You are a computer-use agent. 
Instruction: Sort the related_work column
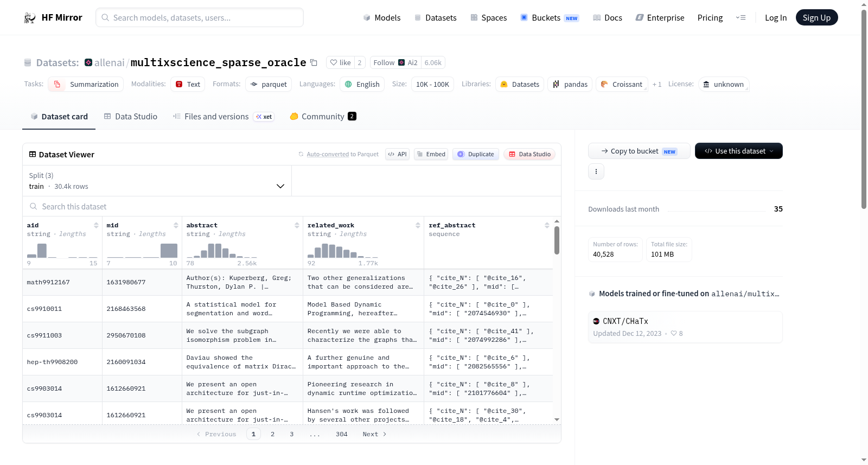pos(418,225)
